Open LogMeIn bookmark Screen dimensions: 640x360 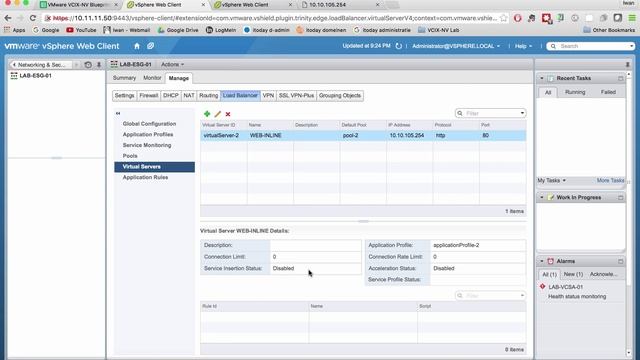pos(221,30)
